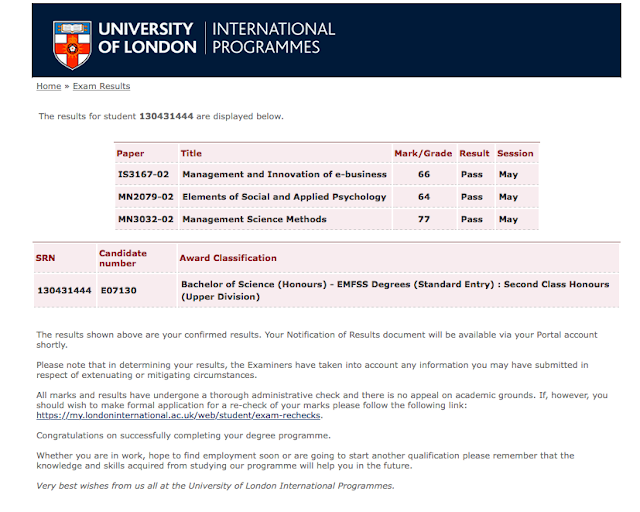Click May session in MN2079-02 row
This screenshot has height=512, width=640.
coord(508,197)
